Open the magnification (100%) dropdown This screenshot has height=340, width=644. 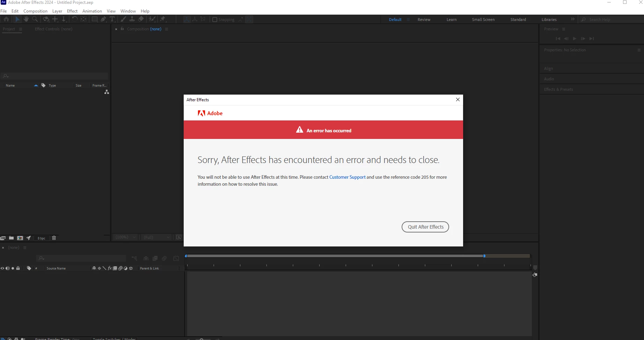(125, 237)
